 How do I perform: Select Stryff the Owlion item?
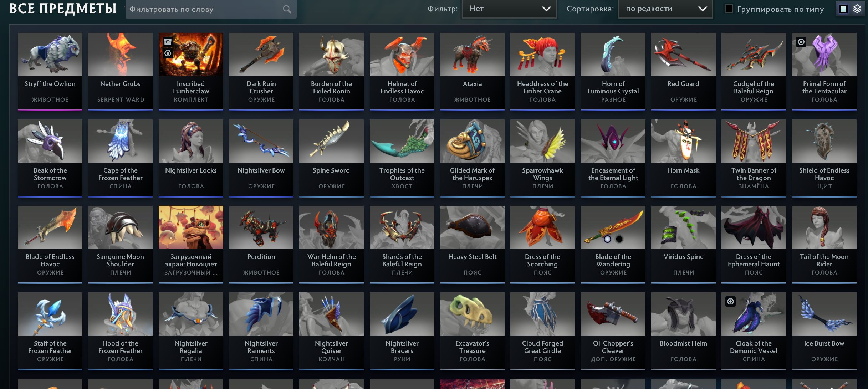pyautogui.click(x=50, y=72)
